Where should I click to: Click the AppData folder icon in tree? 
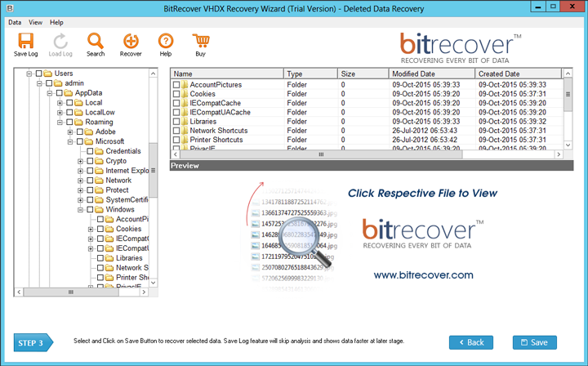(68, 93)
